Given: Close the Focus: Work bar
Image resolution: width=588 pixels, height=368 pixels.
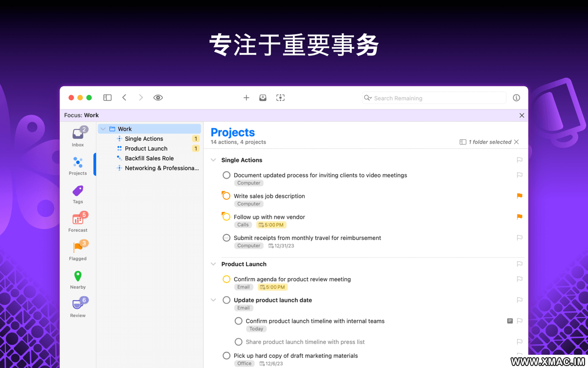Looking at the screenshot, I should [x=522, y=115].
